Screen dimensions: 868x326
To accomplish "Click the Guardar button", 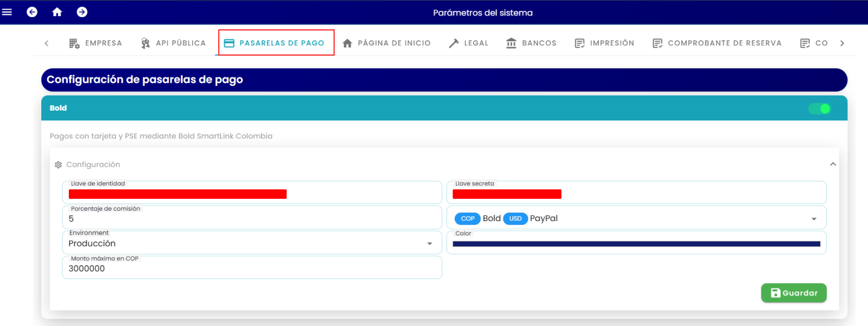I will [x=794, y=293].
